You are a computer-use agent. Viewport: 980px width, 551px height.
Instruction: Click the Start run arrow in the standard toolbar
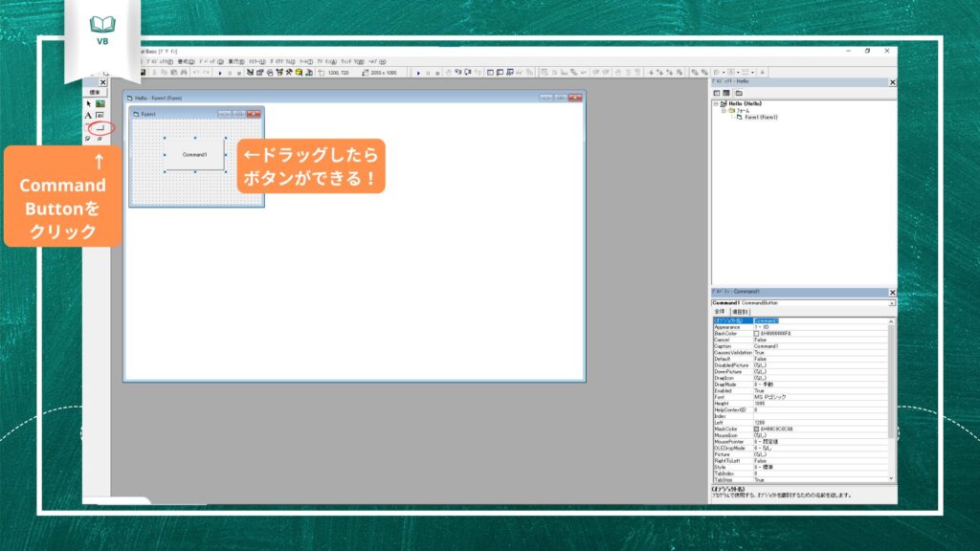[x=220, y=73]
